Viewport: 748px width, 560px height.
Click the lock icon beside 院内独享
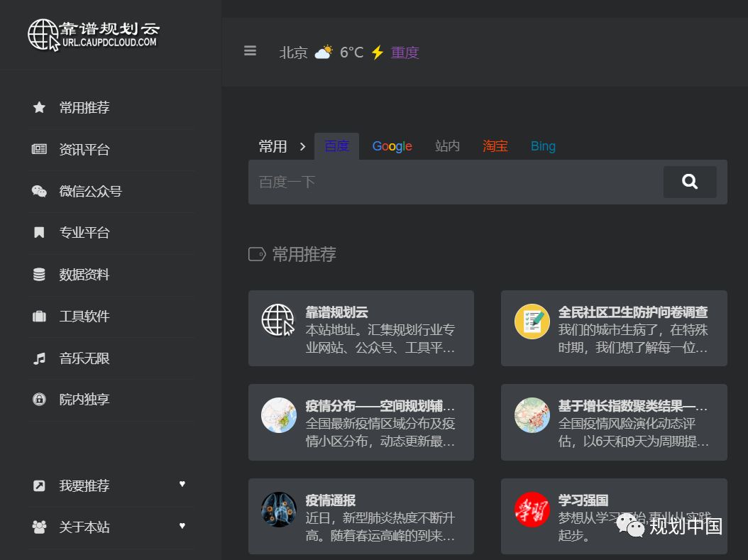[x=39, y=400]
